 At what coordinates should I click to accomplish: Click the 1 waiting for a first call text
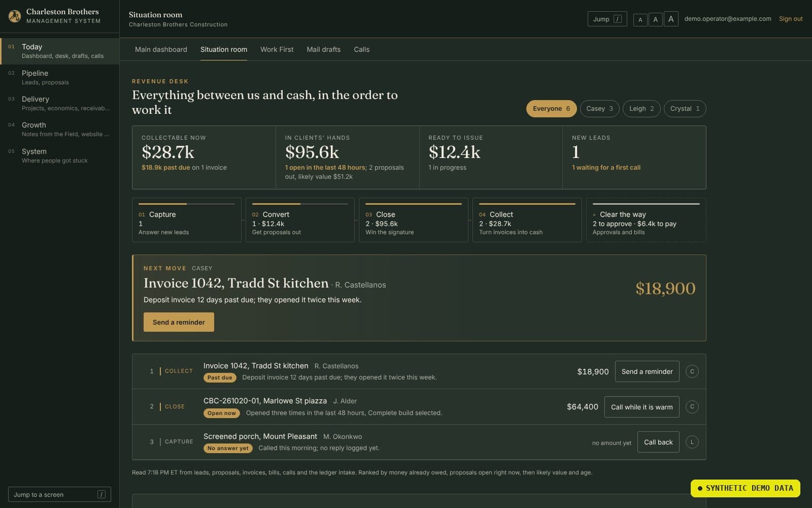pos(606,168)
